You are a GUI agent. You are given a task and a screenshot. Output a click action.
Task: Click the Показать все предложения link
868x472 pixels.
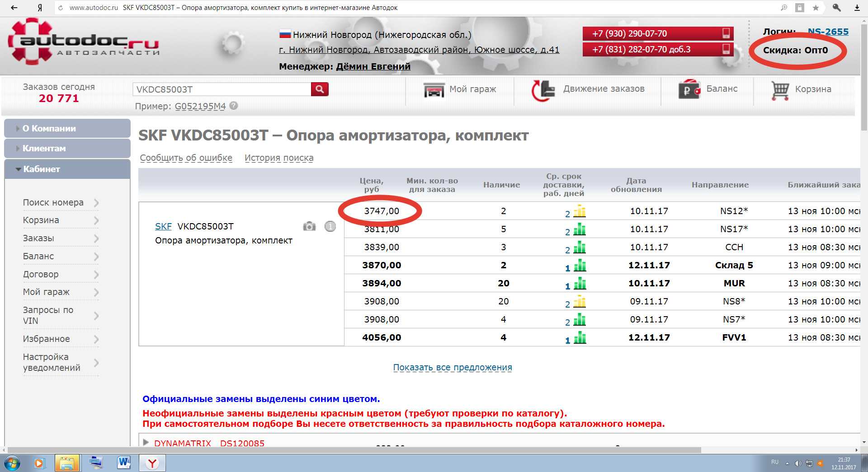pyautogui.click(x=453, y=367)
